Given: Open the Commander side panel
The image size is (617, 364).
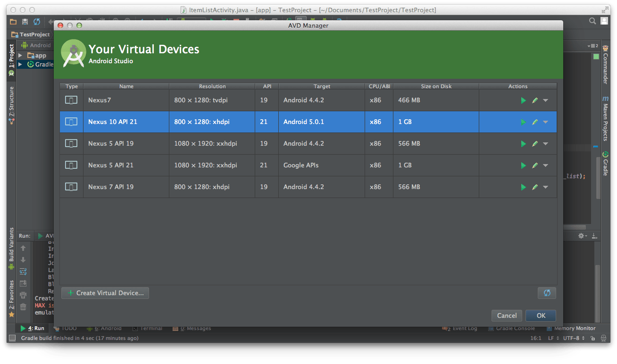Looking at the screenshot, I should 605,65.
